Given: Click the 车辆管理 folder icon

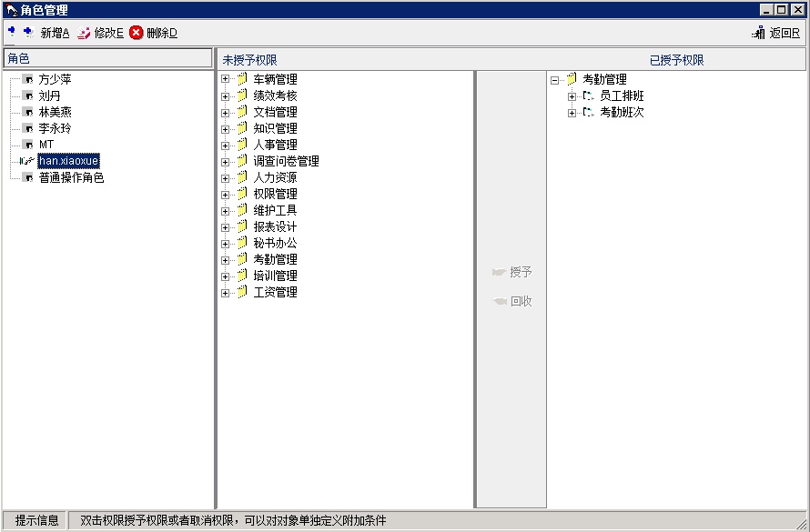Looking at the screenshot, I should (x=241, y=79).
